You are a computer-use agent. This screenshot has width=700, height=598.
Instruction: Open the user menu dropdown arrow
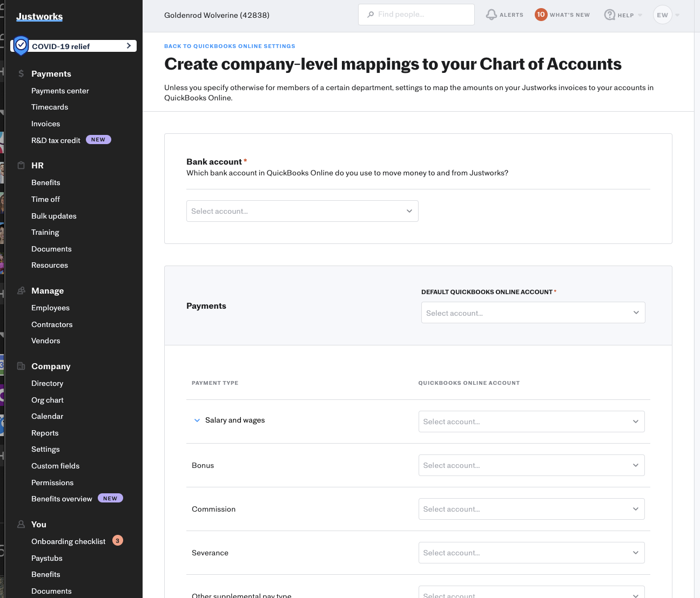tap(677, 15)
